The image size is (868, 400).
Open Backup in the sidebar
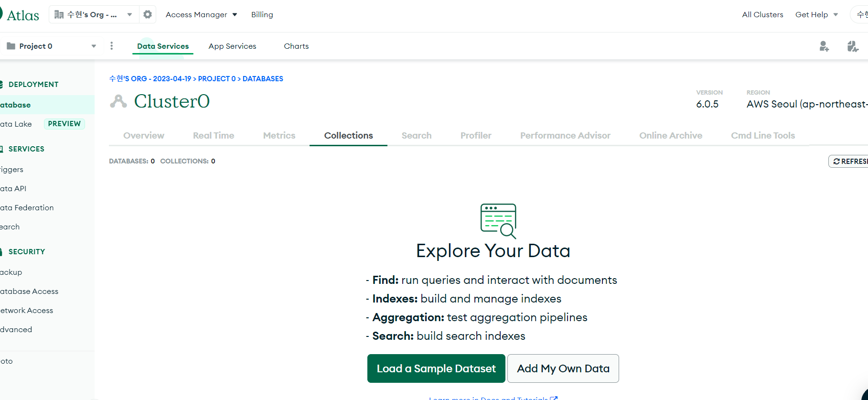(x=11, y=272)
